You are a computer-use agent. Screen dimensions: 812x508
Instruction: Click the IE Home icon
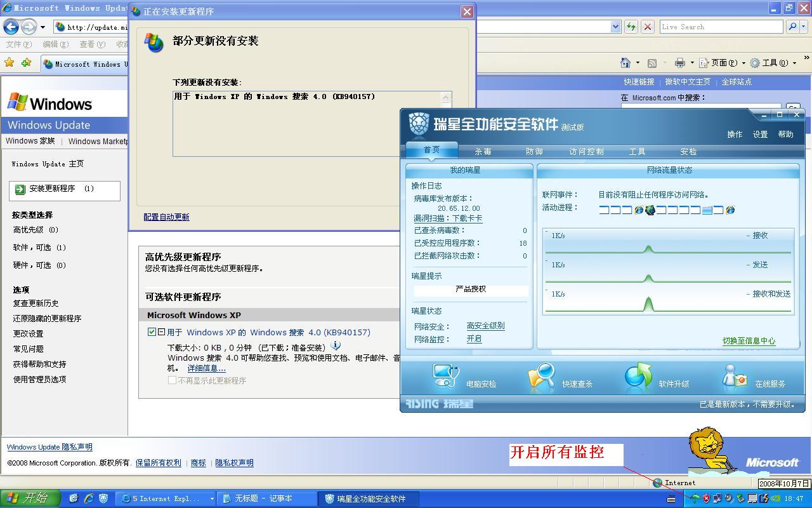point(625,63)
